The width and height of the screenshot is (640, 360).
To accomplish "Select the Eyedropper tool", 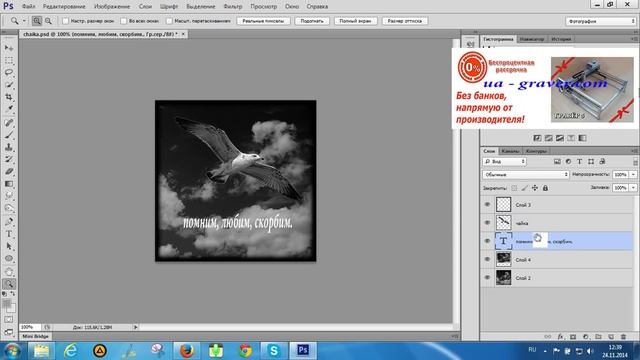I will (x=9, y=109).
